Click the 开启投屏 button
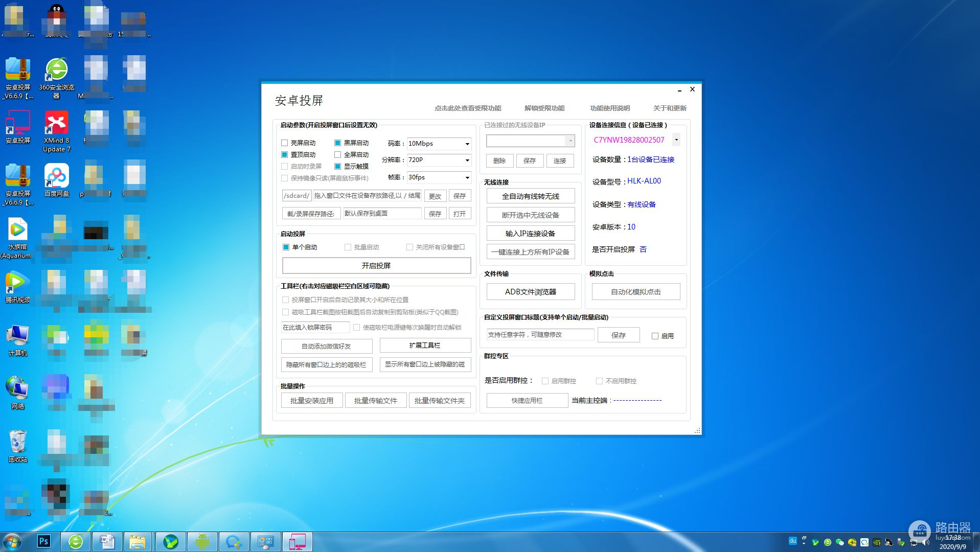The height and width of the screenshot is (552, 980). pyautogui.click(x=376, y=266)
